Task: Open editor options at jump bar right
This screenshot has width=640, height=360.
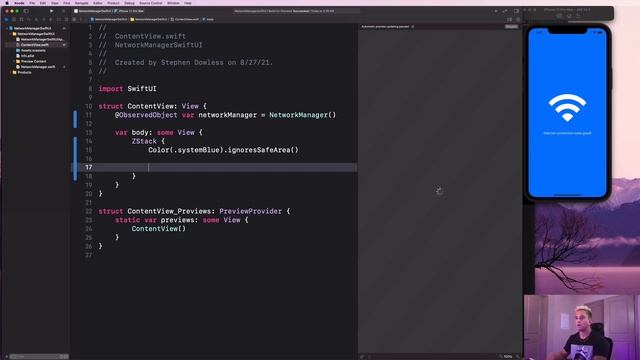Action: [x=509, y=19]
